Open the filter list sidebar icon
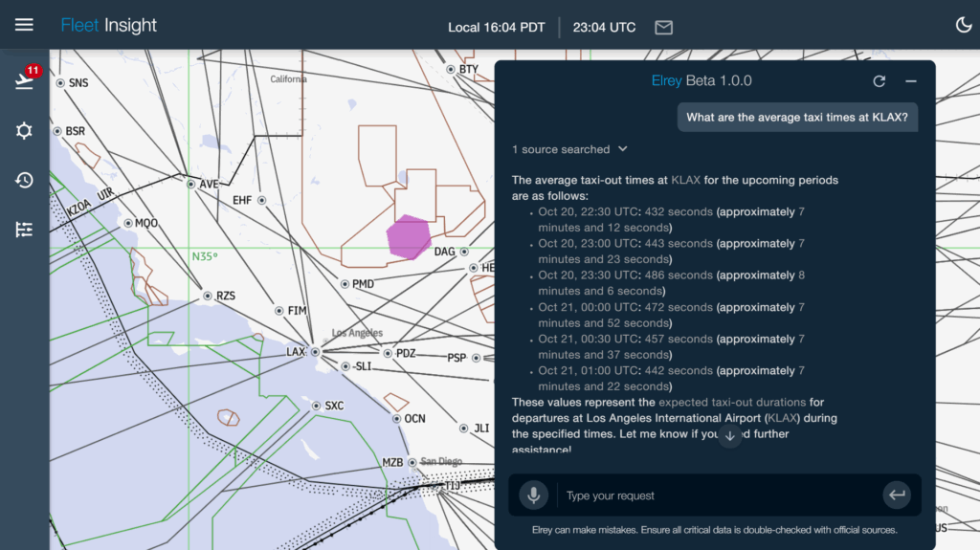980x550 pixels. click(x=25, y=230)
